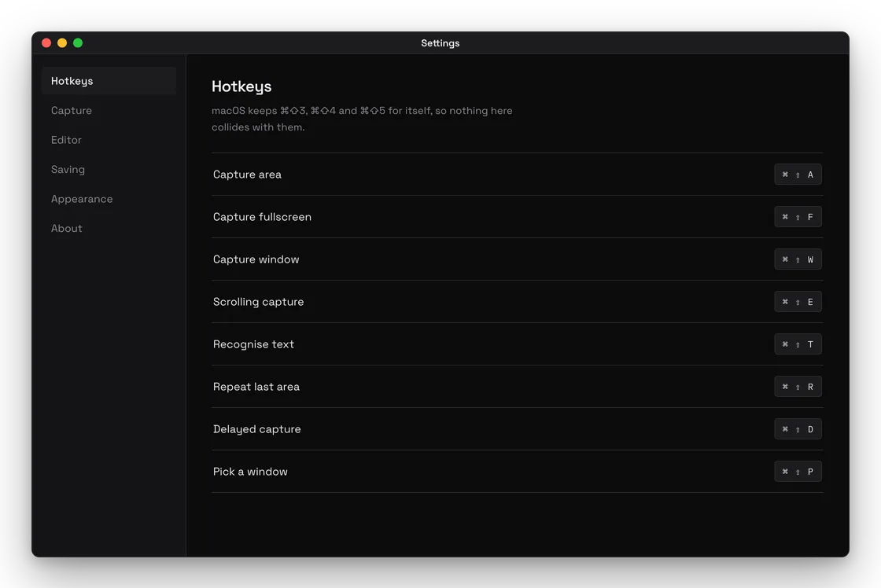Open the About section
This screenshot has height=588, width=881.
tap(109, 229)
